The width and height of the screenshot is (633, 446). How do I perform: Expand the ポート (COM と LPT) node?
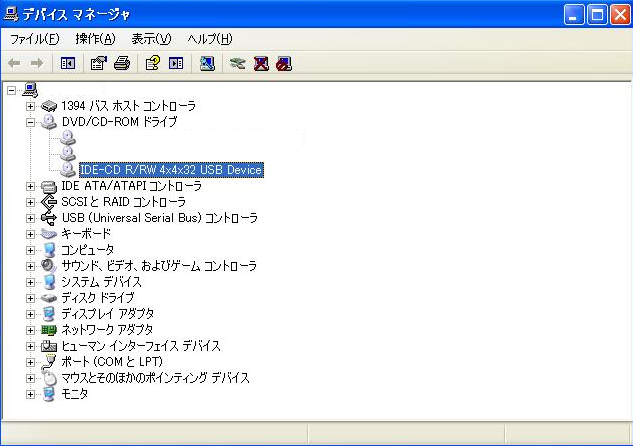[30, 362]
